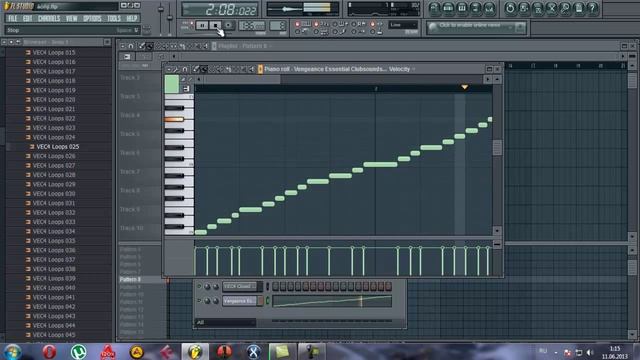Click the Vengeance Es channel button

tap(240, 301)
